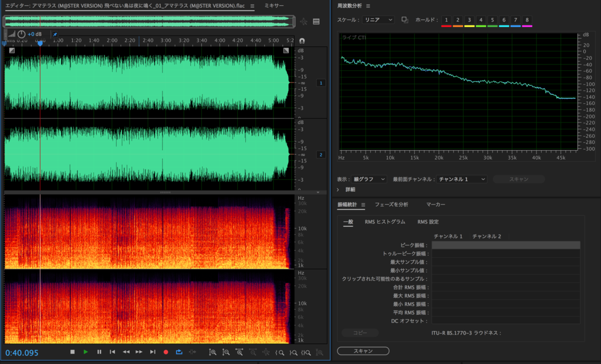Click the overview waveform navigator bar
The image size is (601, 364).
[x=149, y=22]
